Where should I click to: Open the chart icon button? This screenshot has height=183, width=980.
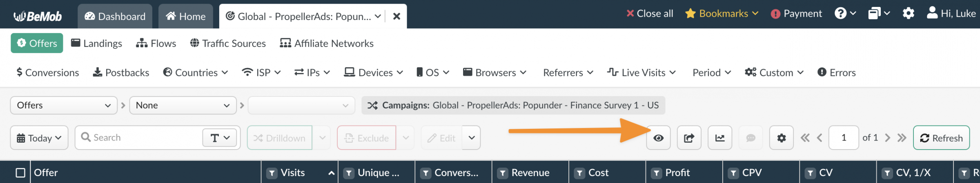(720, 138)
